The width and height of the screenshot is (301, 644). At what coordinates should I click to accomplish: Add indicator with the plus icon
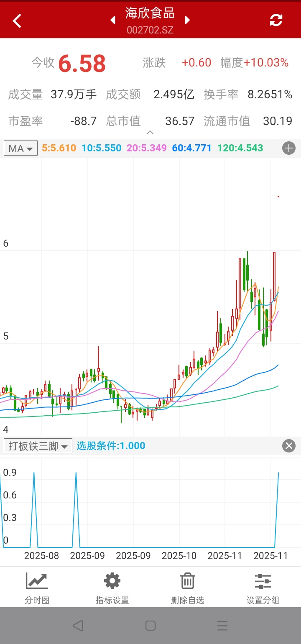[289, 148]
